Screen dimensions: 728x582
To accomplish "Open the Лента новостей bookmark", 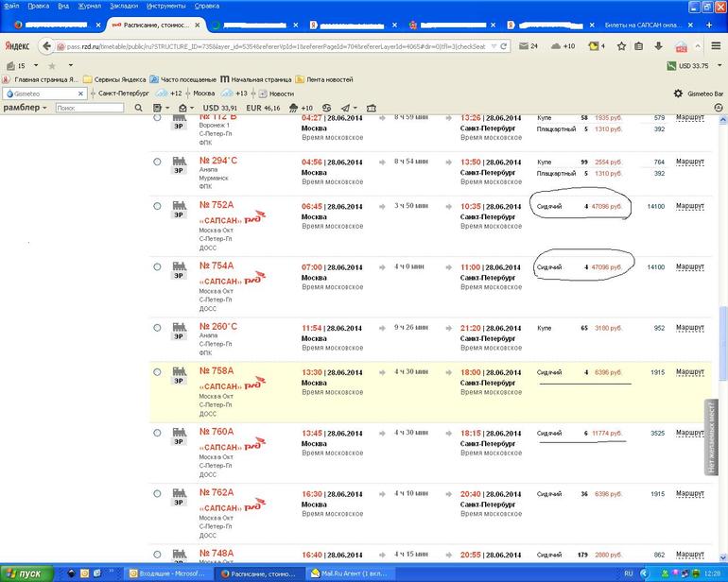I will [x=324, y=79].
